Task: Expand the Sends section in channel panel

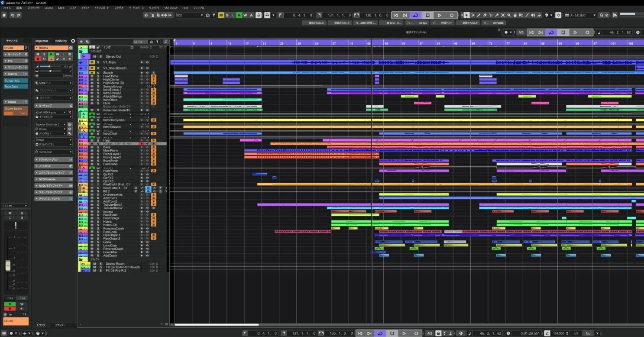Action: [16, 101]
